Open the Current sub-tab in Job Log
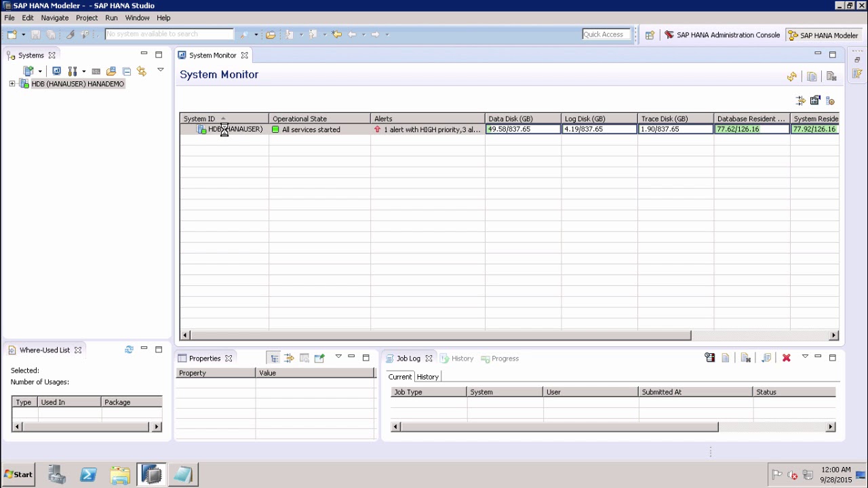 400,377
